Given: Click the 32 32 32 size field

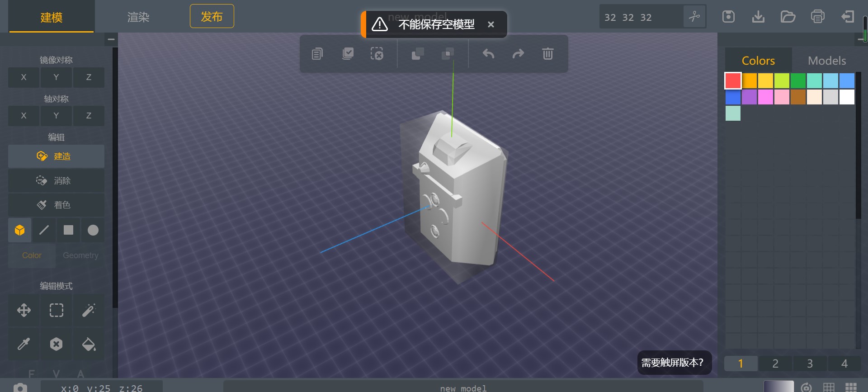Looking at the screenshot, I should tap(641, 17).
